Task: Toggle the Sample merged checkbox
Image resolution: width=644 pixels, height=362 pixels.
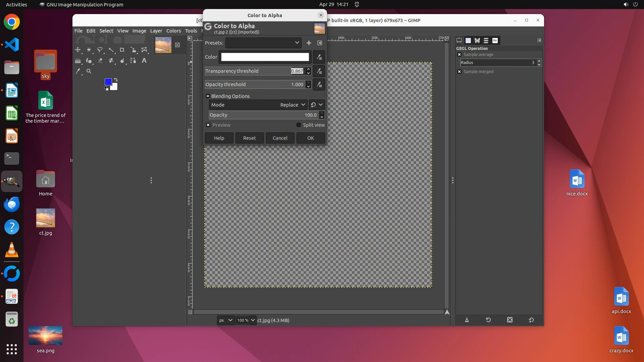Action: pyautogui.click(x=460, y=72)
